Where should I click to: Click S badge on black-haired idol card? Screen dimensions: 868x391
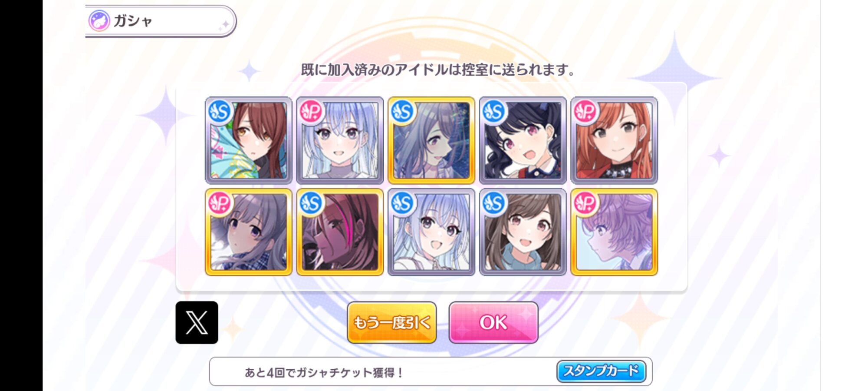(493, 112)
